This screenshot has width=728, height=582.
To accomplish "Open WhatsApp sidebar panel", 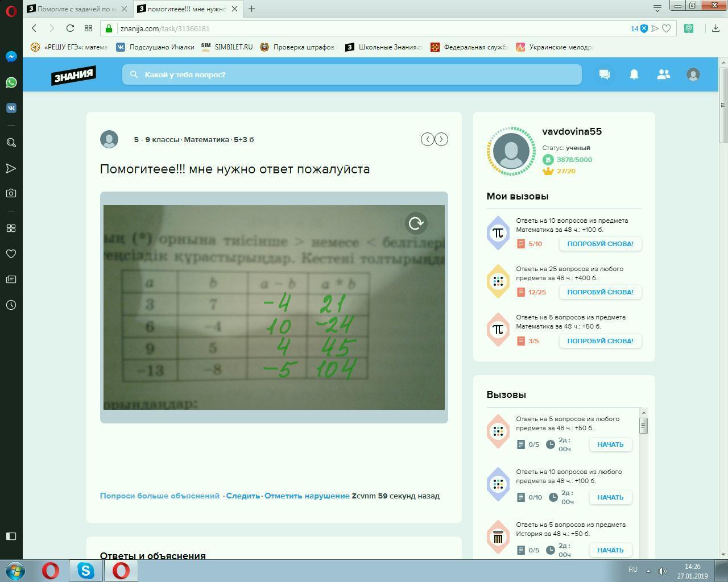I will pyautogui.click(x=11, y=82).
